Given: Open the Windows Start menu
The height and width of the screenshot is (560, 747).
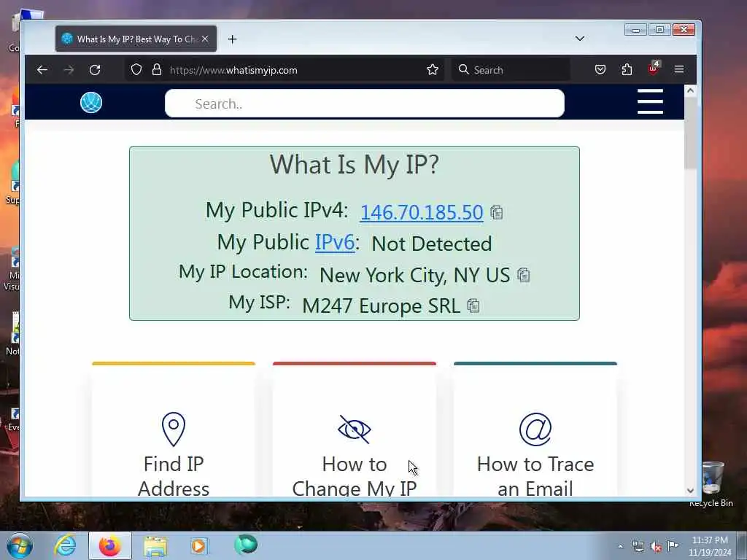Looking at the screenshot, I should 20,545.
